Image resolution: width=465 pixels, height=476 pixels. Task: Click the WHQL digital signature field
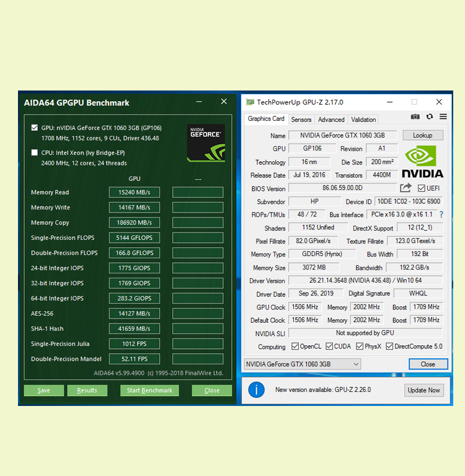[418, 294]
